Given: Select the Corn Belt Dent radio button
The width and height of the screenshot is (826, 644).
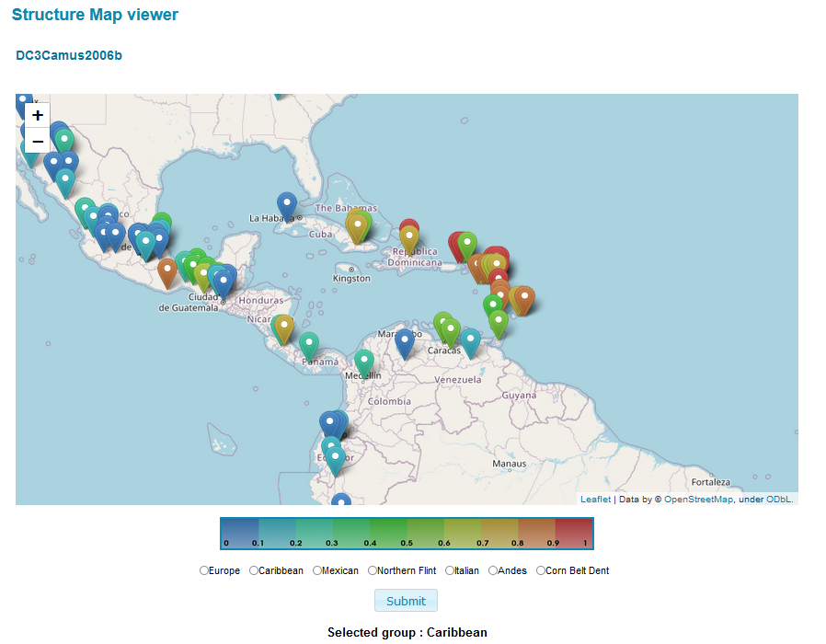Looking at the screenshot, I should 541,570.
